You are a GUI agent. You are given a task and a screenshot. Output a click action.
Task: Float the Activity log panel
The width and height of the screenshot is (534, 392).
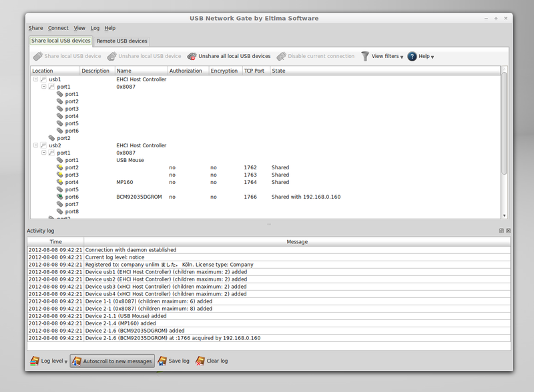[x=501, y=231]
